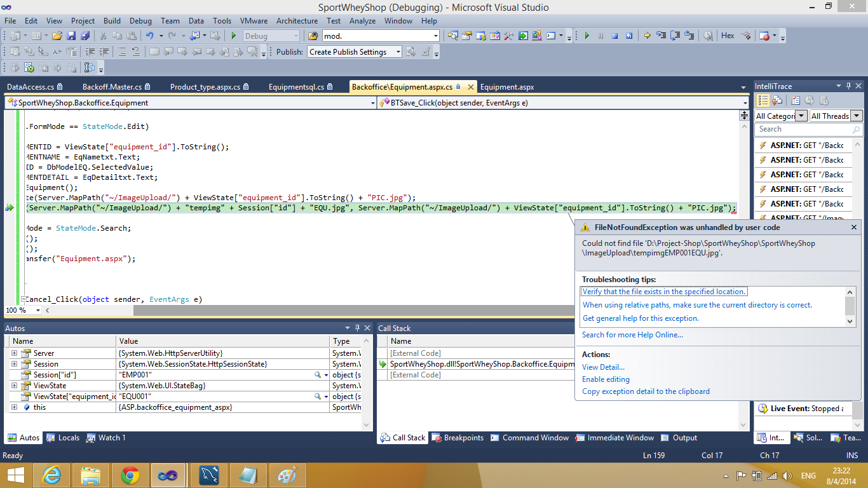The image size is (868, 488).
Task: Click the Solution Explorer toolbar icon
Action: point(453,36)
